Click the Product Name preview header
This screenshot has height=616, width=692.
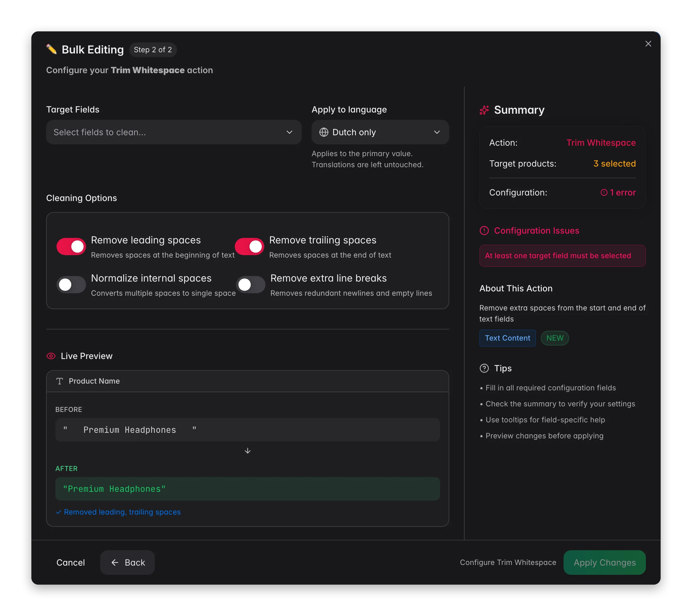247,381
